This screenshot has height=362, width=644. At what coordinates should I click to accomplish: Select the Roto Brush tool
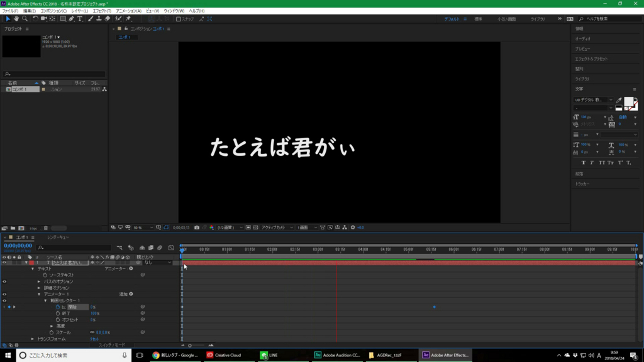118,19
